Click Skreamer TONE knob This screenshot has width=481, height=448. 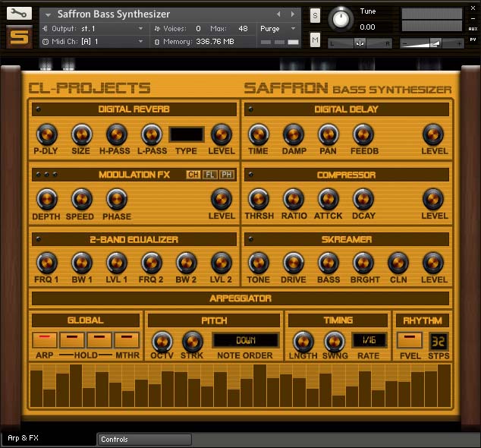click(x=259, y=263)
